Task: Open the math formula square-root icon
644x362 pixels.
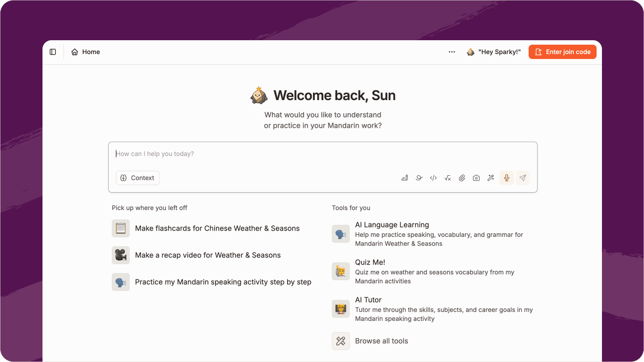Action: click(447, 178)
